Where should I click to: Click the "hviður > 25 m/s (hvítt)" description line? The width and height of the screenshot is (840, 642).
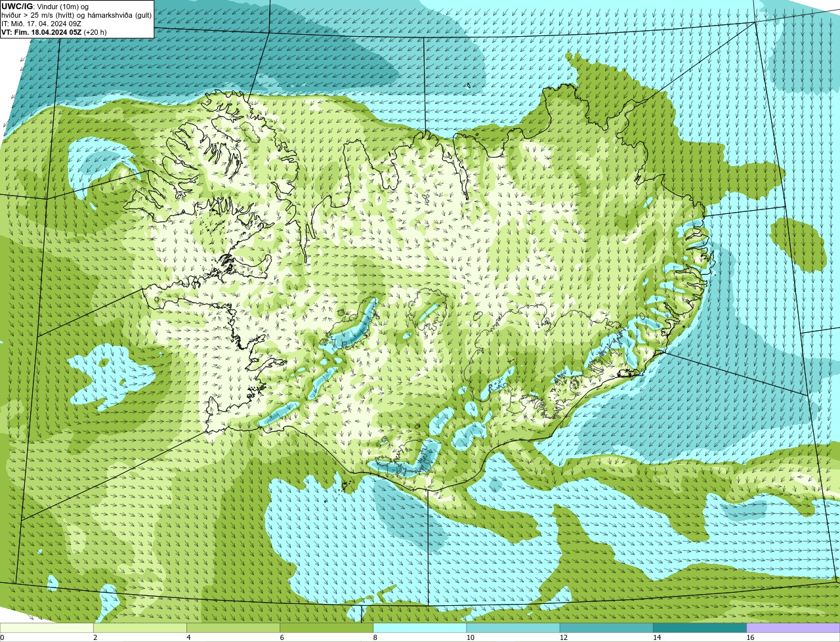(77, 14)
